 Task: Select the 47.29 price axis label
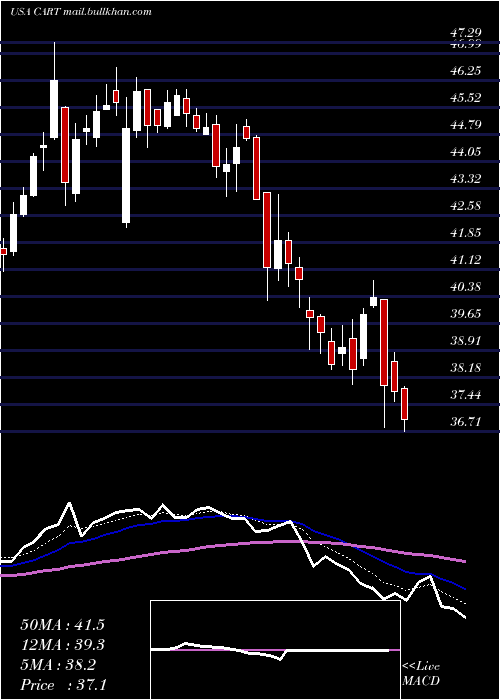point(465,33)
